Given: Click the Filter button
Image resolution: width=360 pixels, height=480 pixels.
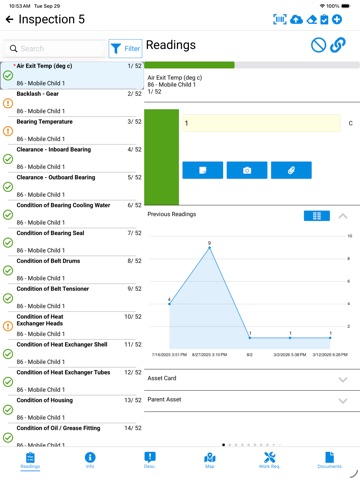Looking at the screenshot, I should coord(125,49).
